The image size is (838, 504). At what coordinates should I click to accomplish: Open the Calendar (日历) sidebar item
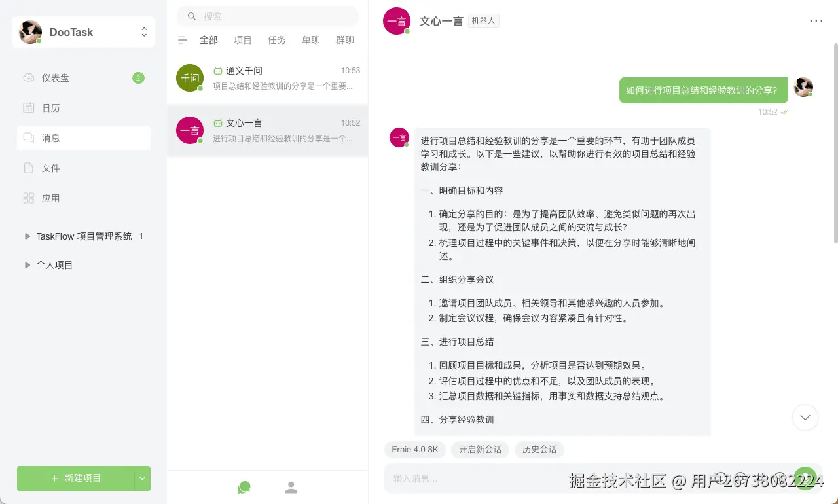click(84, 108)
